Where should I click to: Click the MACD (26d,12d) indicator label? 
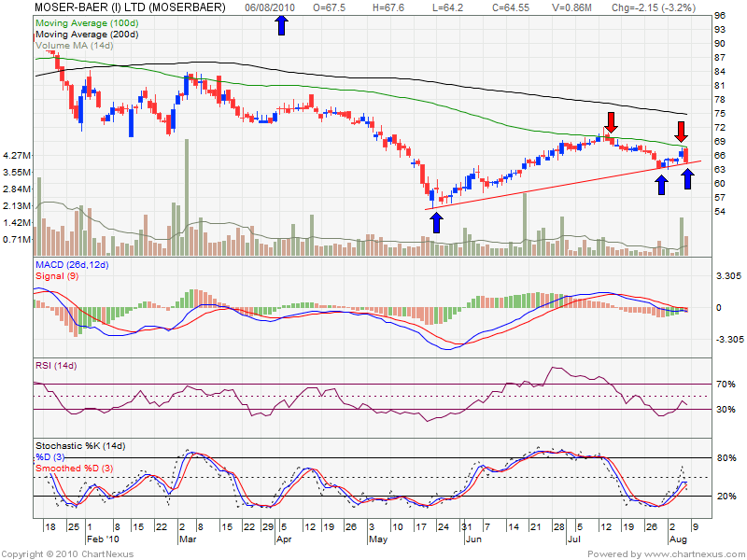pos(72,266)
